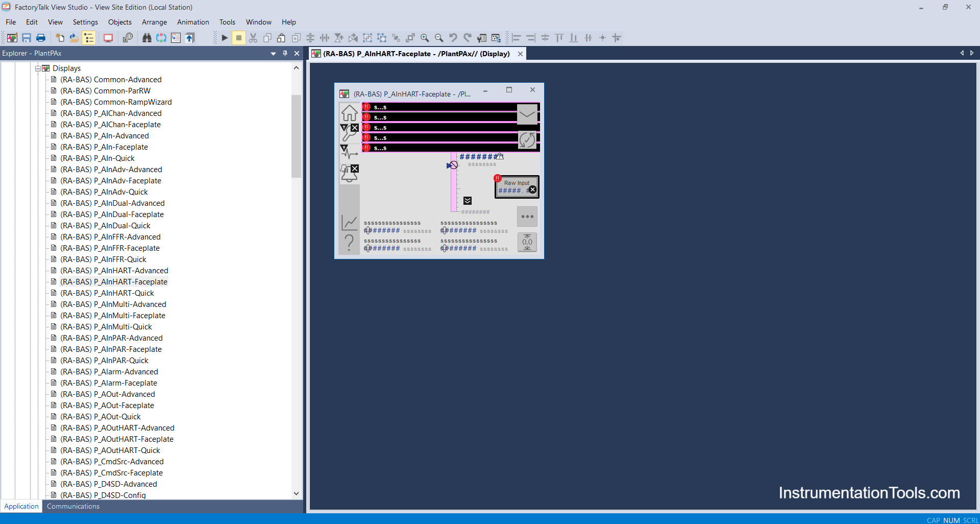Click the Explorer list scroll-up arrow

pyautogui.click(x=296, y=68)
